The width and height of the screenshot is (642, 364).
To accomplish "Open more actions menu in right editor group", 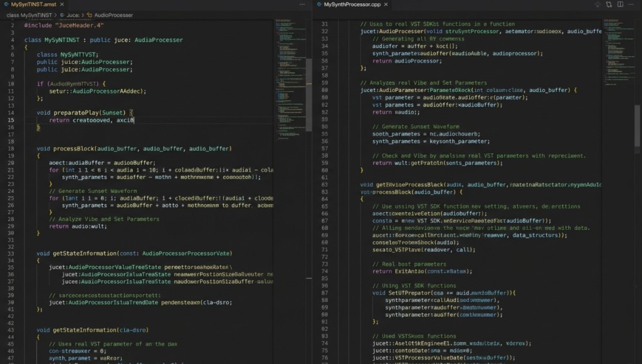I will (x=631, y=4).
